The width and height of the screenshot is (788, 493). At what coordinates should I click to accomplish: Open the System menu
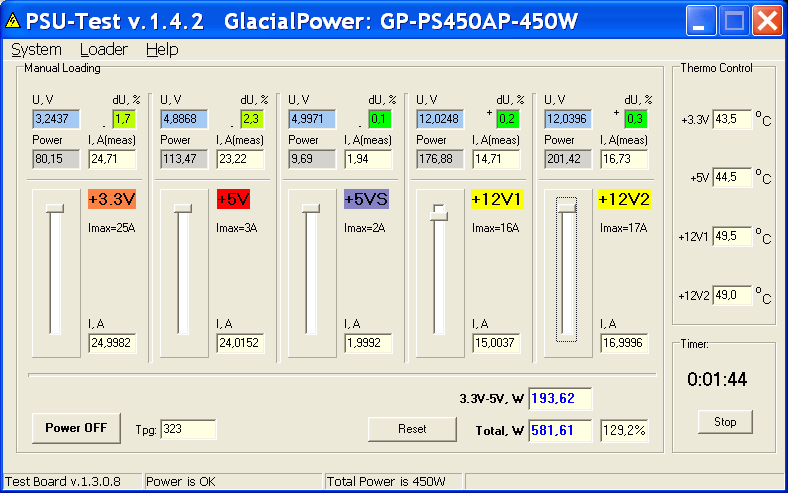[36, 49]
